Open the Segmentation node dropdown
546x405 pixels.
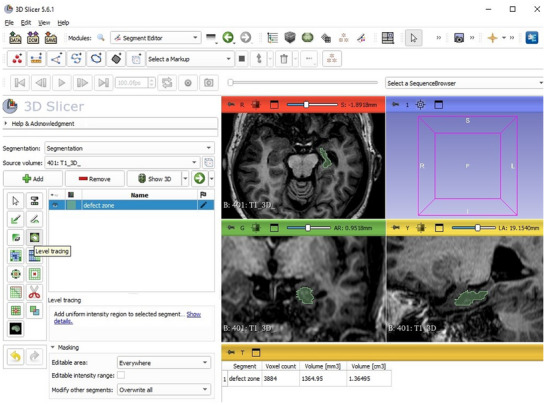coord(129,148)
